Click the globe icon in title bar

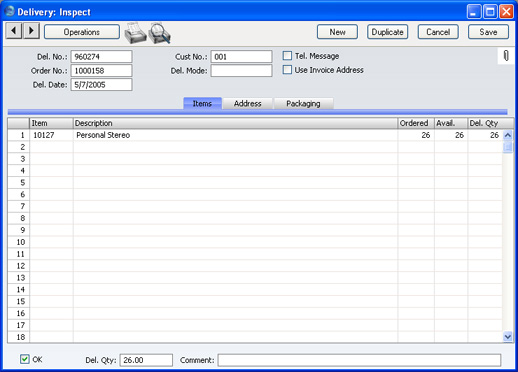(9, 11)
